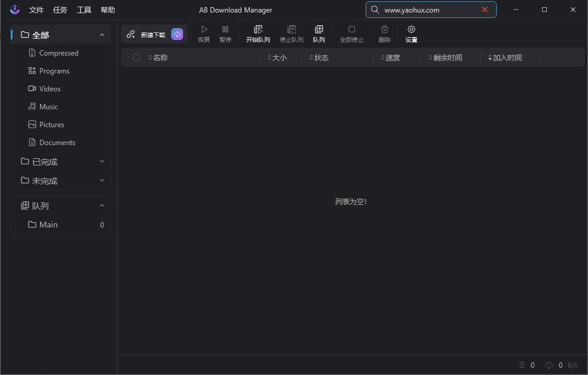This screenshot has width=588, height=375.
Task: Click the purple cloud download icon
Action: pos(177,35)
